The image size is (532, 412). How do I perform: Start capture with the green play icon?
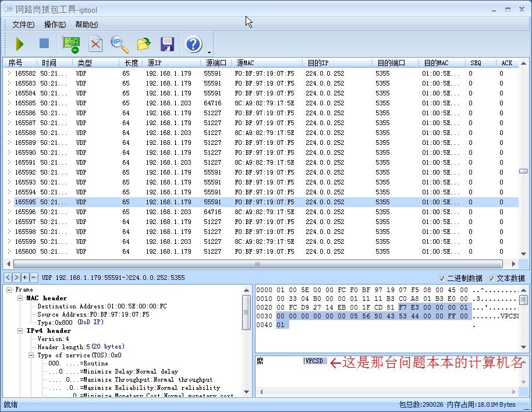pos(20,44)
